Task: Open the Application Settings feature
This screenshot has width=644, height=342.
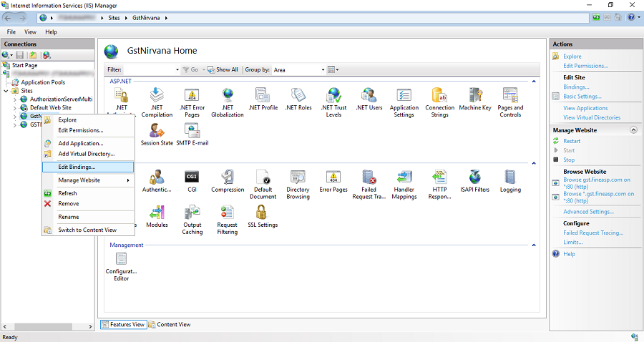Action: 404,102
